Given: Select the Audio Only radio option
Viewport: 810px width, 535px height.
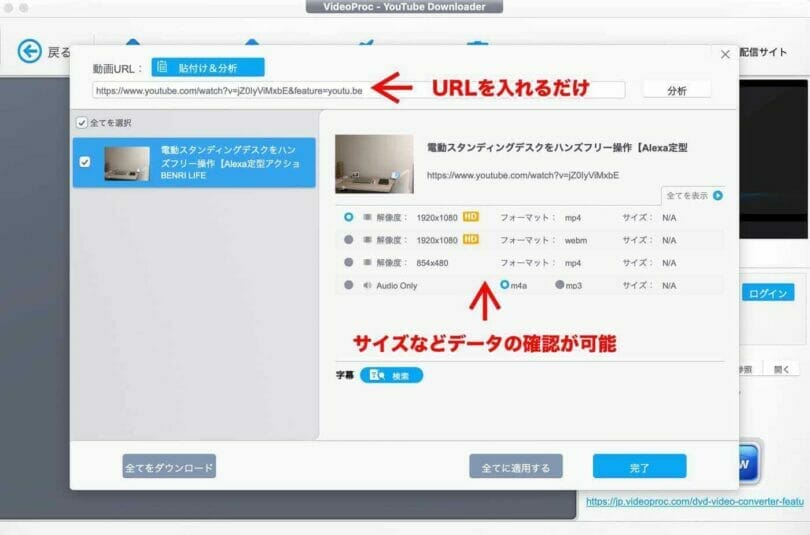Looking at the screenshot, I should click(x=349, y=285).
